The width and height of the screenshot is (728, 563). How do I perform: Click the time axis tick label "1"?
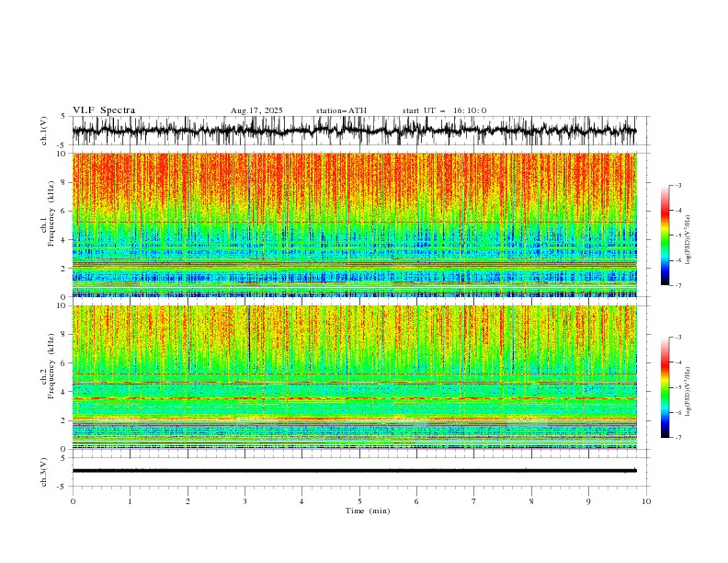pyautogui.click(x=130, y=501)
